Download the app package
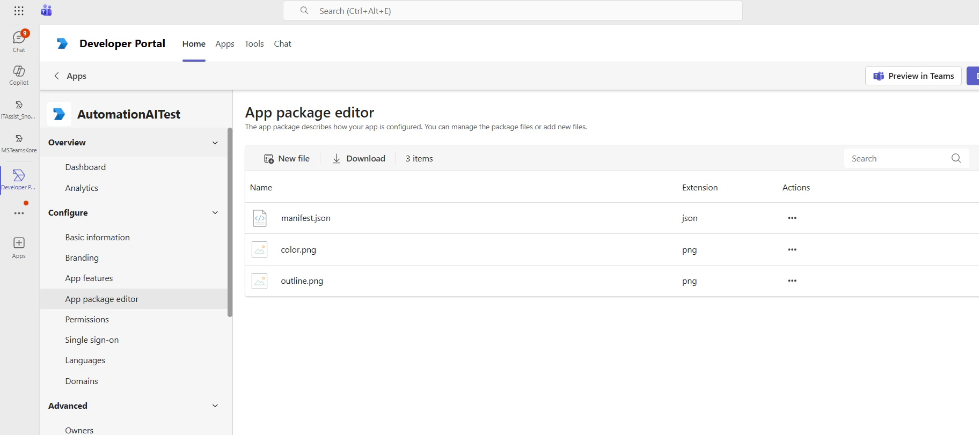This screenshot has width=980, height=435. point(359,158)
